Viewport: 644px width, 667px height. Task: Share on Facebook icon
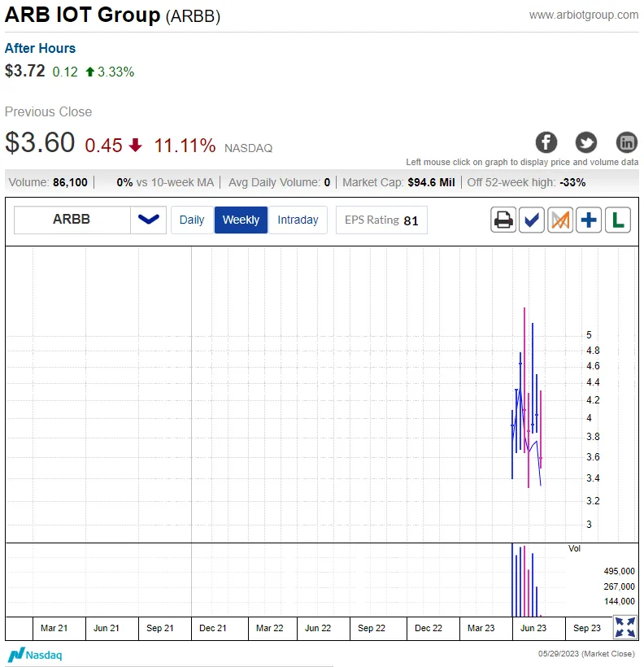(x=546, y=142)
